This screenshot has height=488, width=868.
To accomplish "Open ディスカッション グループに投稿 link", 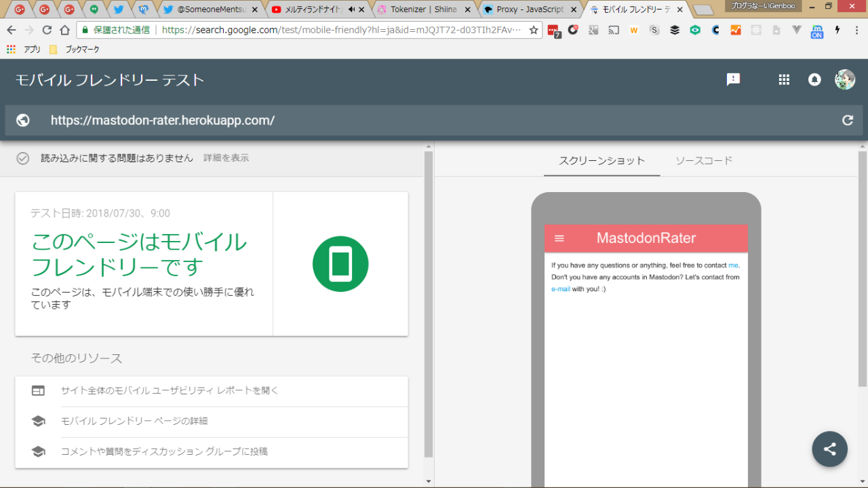I will tap(164, 451).
